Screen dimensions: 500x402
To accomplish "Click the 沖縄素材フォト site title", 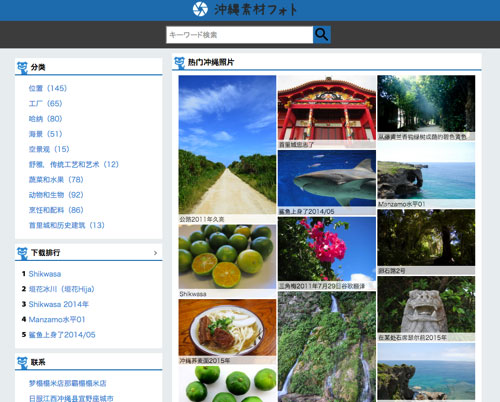I will [x=255, y=9].
